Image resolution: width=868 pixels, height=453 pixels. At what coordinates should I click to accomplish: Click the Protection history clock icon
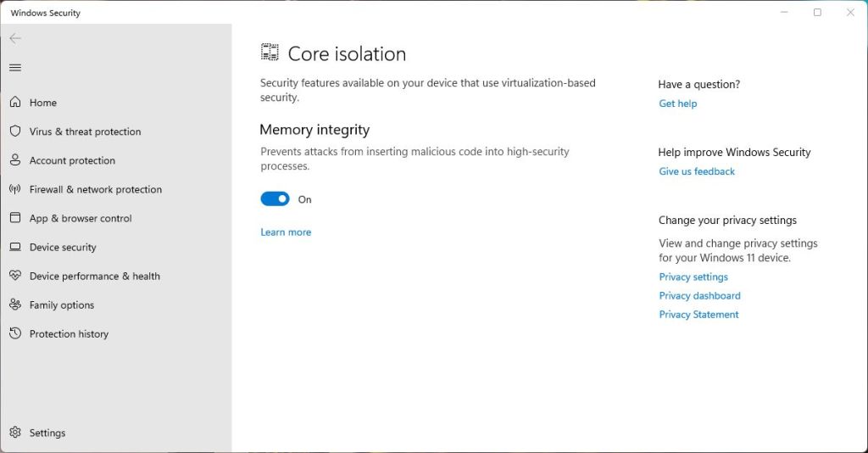click(15, 333)
